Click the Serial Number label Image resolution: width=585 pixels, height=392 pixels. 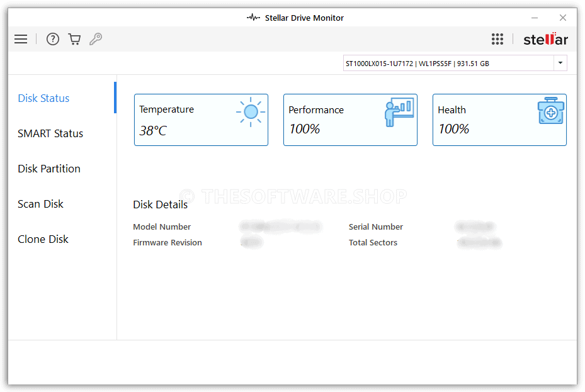click(x=376, y=227)
